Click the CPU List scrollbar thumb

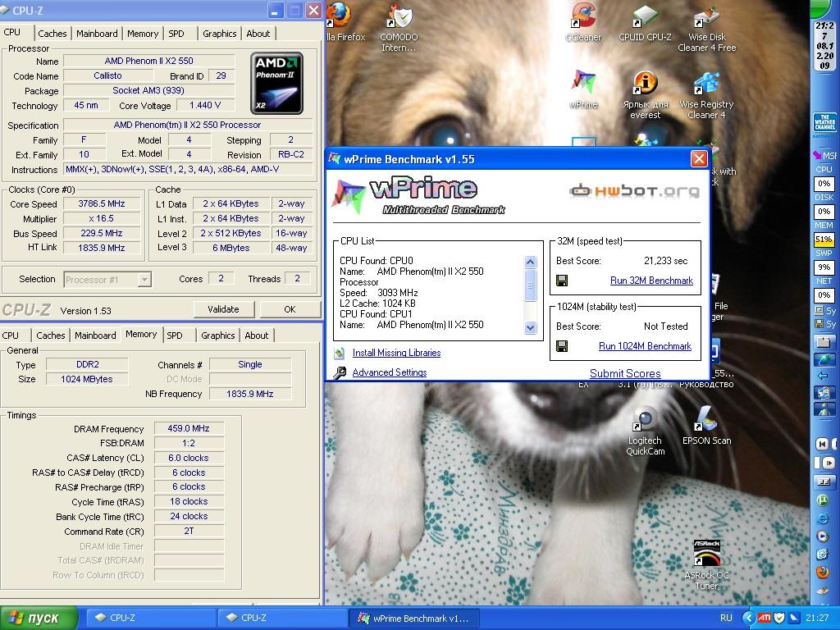531,285
